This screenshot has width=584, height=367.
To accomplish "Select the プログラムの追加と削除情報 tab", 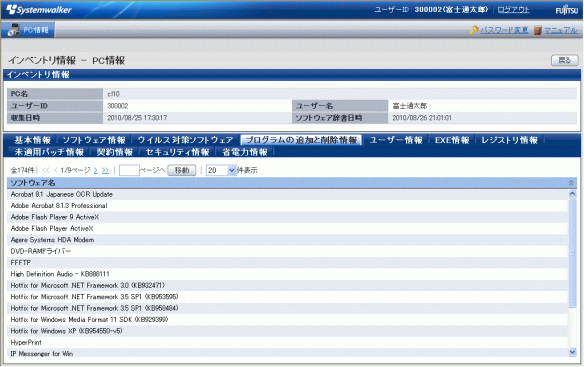I will point(301,140).
